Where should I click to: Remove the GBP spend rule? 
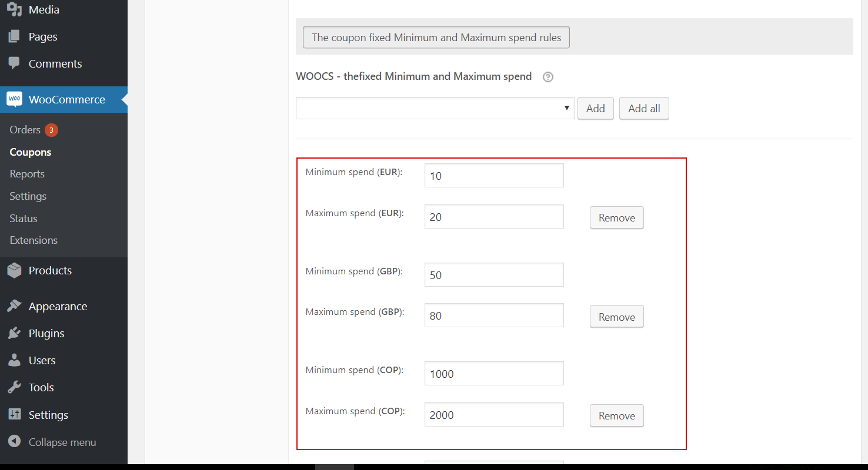[616, 317]
